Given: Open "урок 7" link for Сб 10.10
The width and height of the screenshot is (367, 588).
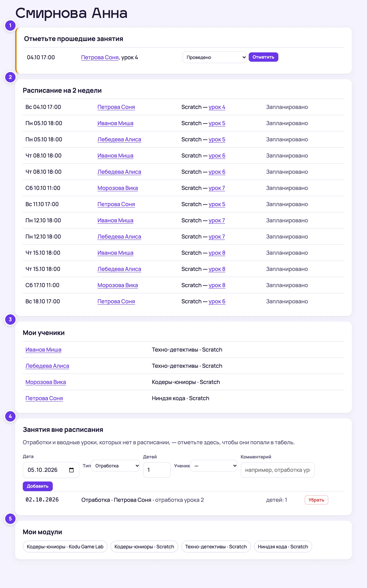Looking at the screenshot, I should pos(217,188).
